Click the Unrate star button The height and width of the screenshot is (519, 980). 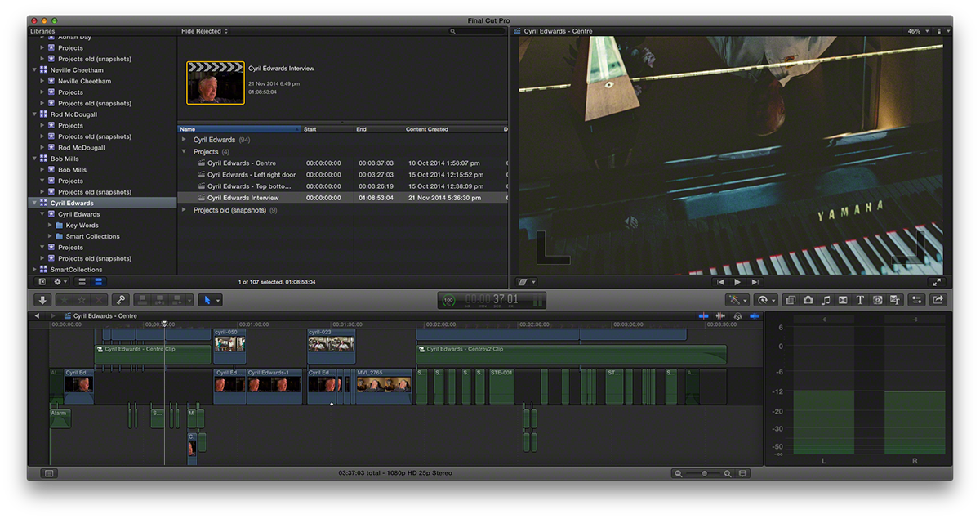tap(81, 300)
